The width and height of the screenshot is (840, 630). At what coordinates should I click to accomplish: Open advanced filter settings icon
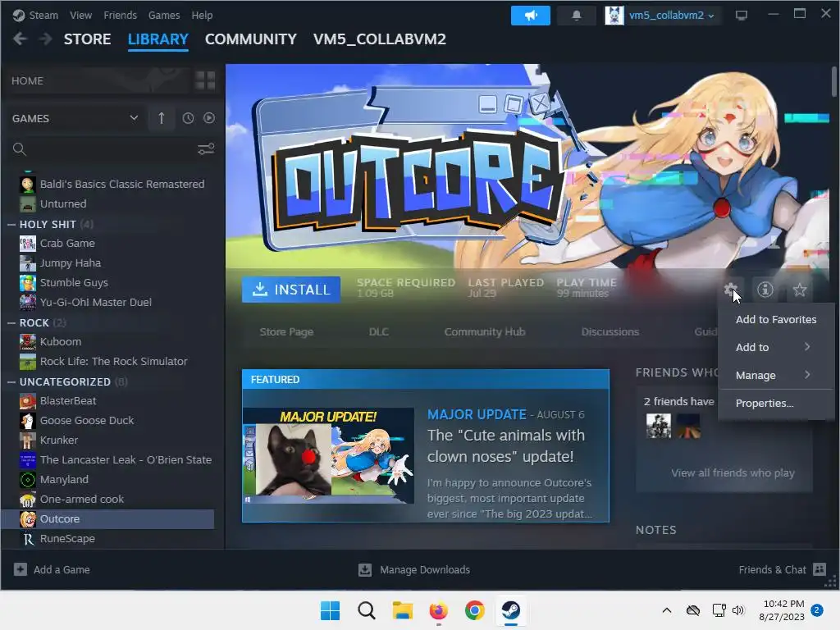[x=206, y=149]
